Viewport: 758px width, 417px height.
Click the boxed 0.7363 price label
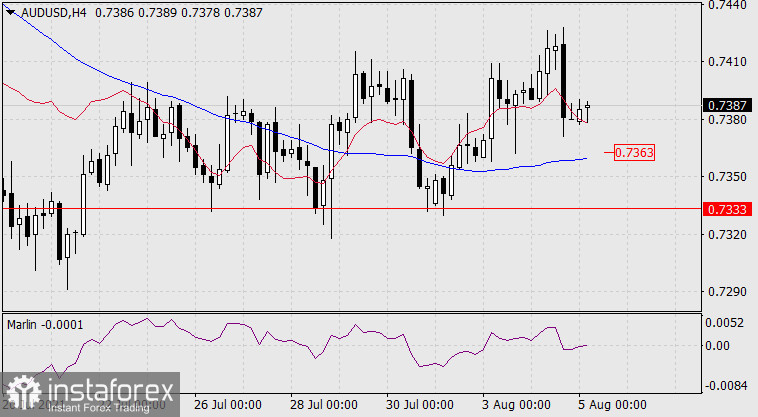tap(633, 153)
